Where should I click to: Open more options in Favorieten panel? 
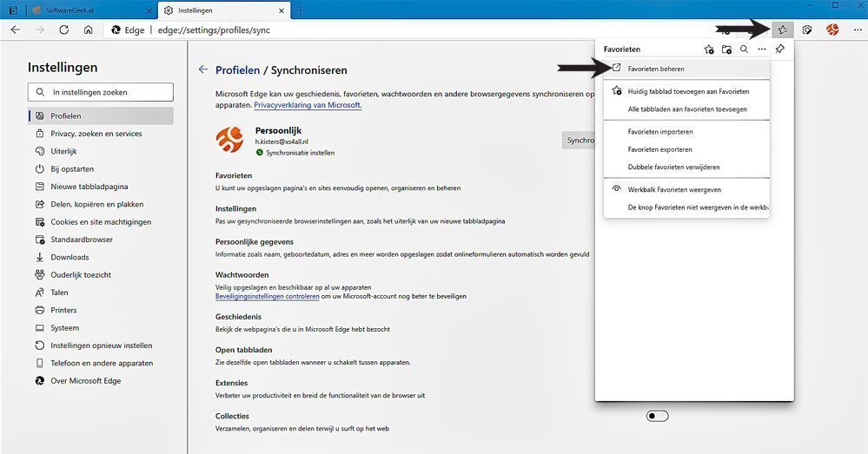tap(762, 49)
